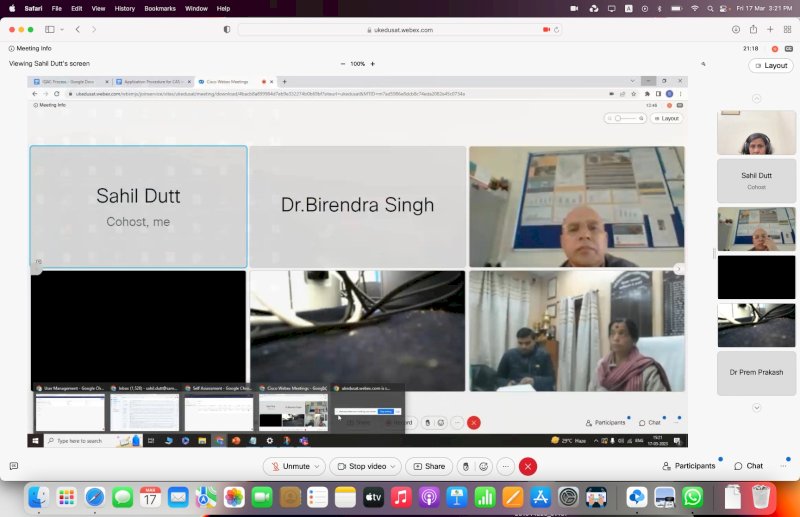Screen dimensions: 800x517
Task: Open more options ellipsis in meeting controls
Action: [x=506, y=466]
